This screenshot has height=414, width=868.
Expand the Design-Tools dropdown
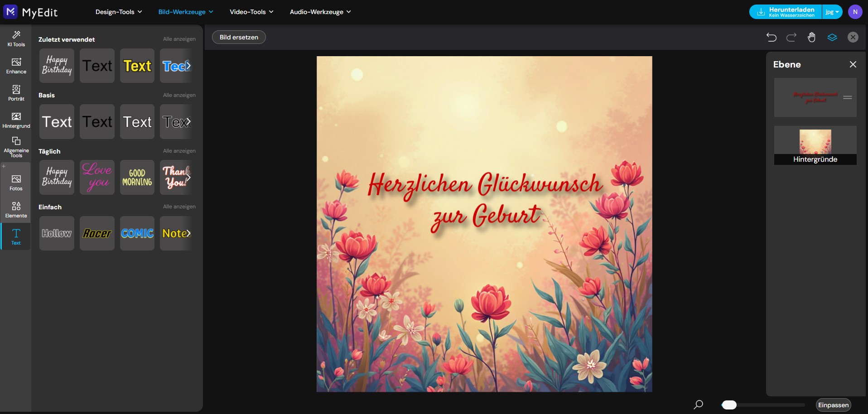[x=118, y=12]
